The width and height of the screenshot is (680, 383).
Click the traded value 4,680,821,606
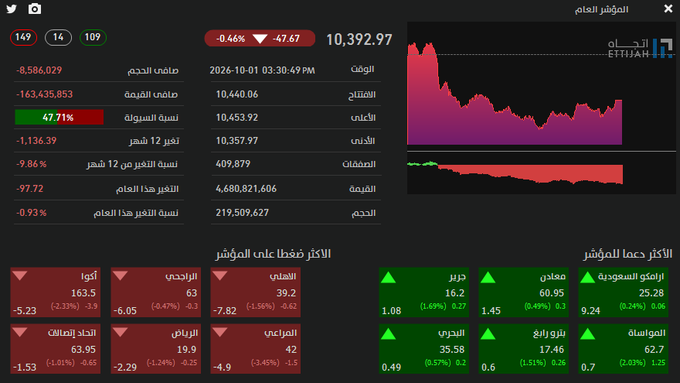(246, 189)
